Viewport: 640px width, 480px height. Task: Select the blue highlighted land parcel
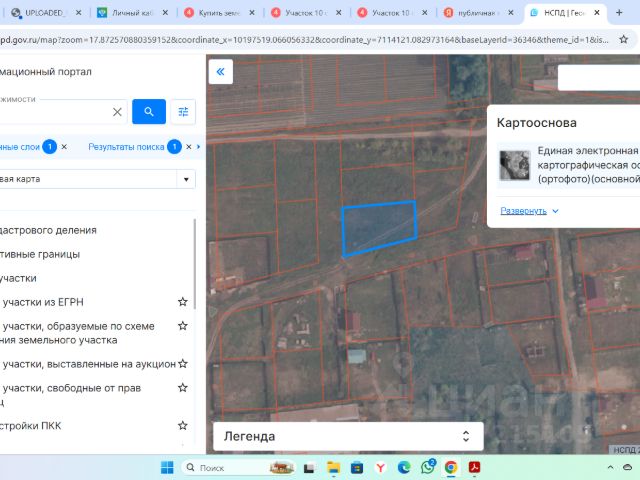(x=378, y=227)
